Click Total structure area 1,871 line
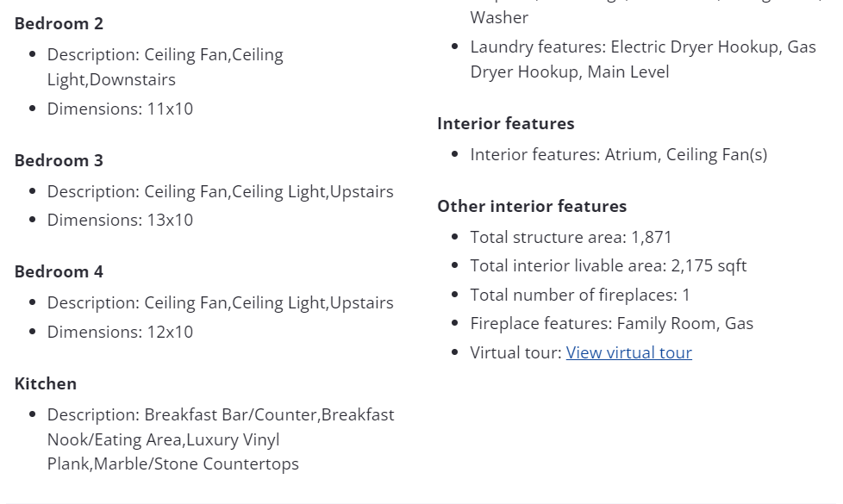The image size is (843, 504). coord(571,237)
